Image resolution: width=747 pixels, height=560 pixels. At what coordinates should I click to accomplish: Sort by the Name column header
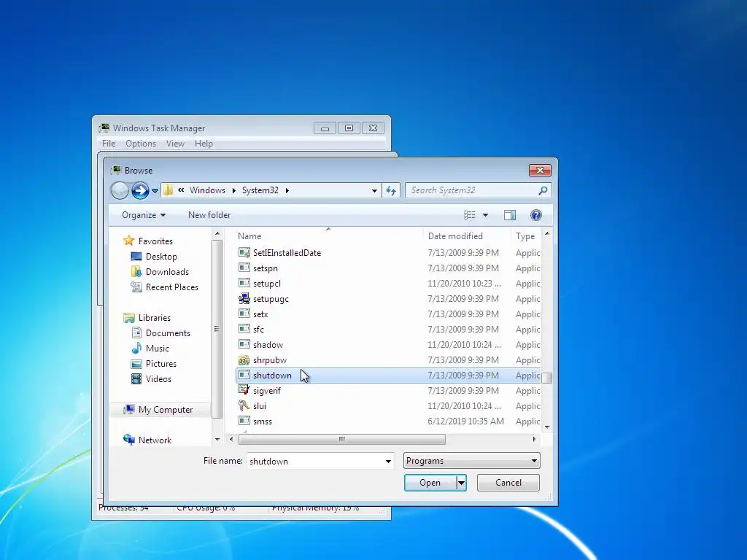pos(329,236)
